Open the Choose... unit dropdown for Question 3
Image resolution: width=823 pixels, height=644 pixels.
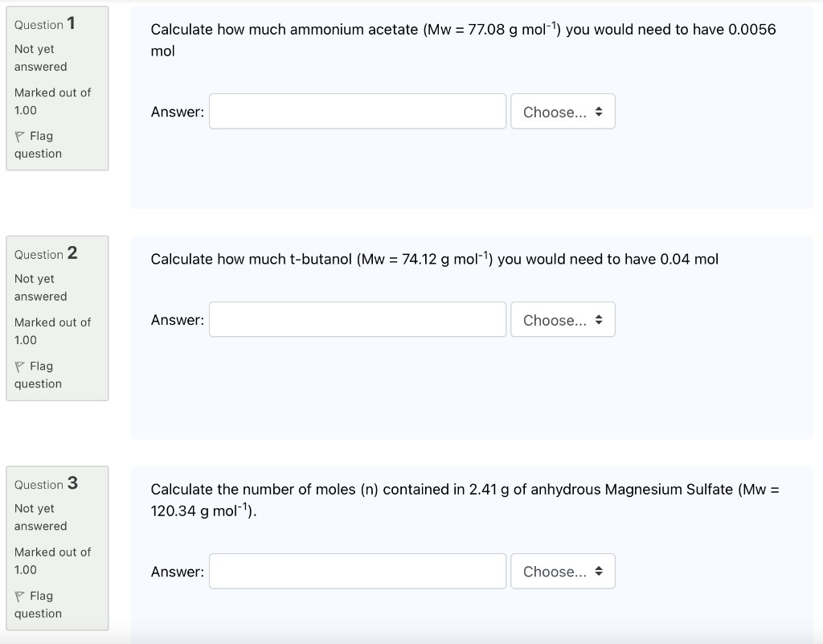(563, 571)
